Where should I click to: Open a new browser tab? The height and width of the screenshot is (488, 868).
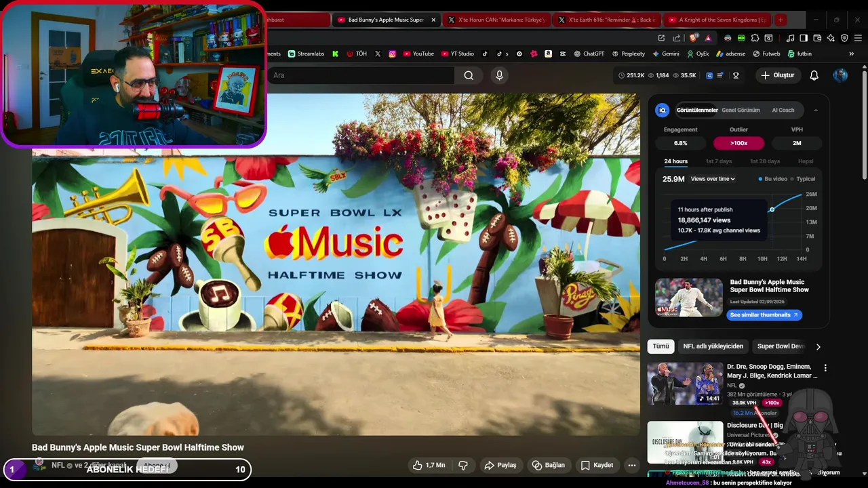[x=781, y=20]
